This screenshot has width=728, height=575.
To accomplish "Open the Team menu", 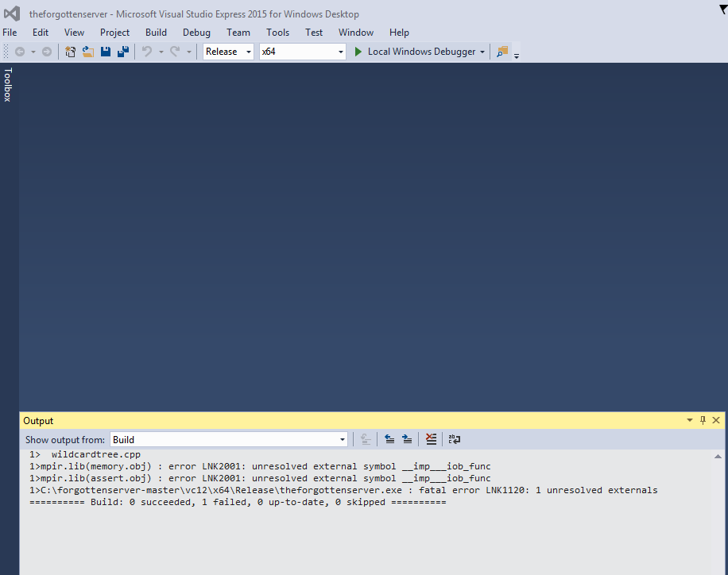I will [x=238, y=33].
